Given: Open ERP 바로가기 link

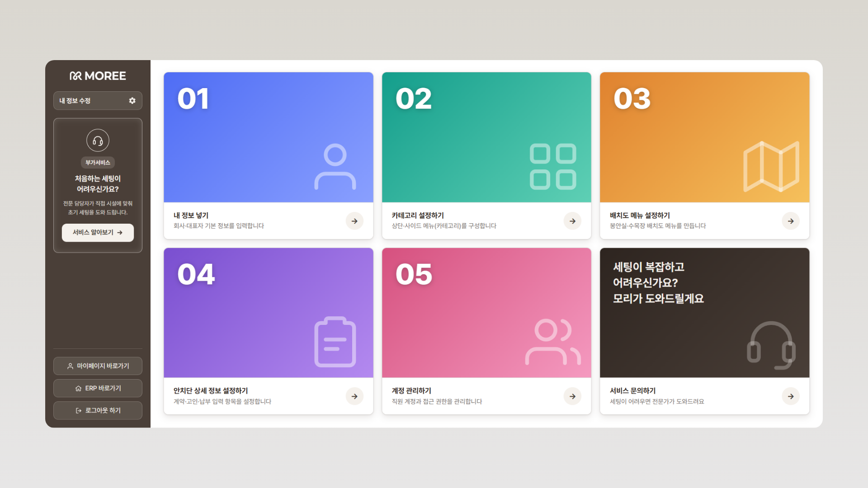Looking at the screenshot, I should coord(98,388).
